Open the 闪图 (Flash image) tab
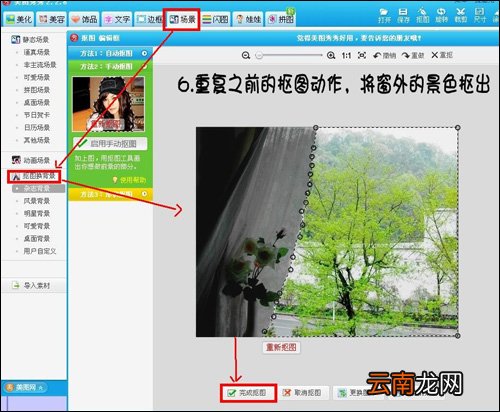The height and width of the screenshot is (412, 500). coord(215,19)
